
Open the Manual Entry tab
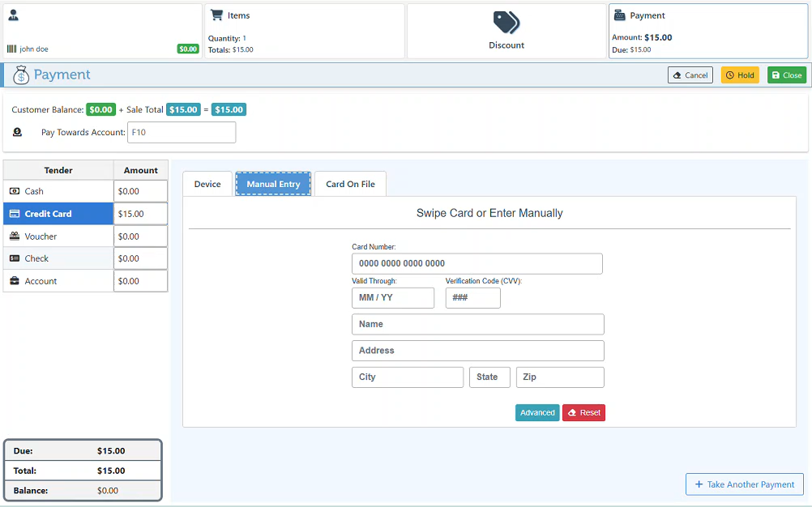click(x=273, y=184)
